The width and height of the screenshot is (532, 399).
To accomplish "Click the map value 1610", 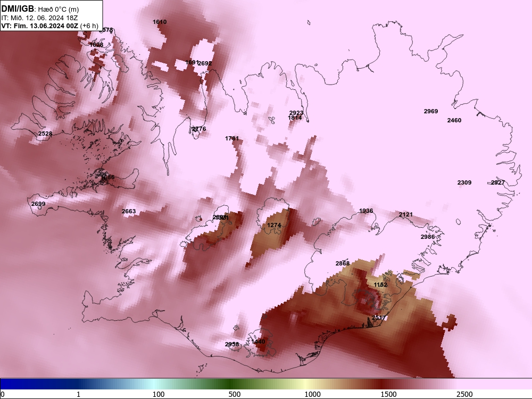I will point(160,22).
